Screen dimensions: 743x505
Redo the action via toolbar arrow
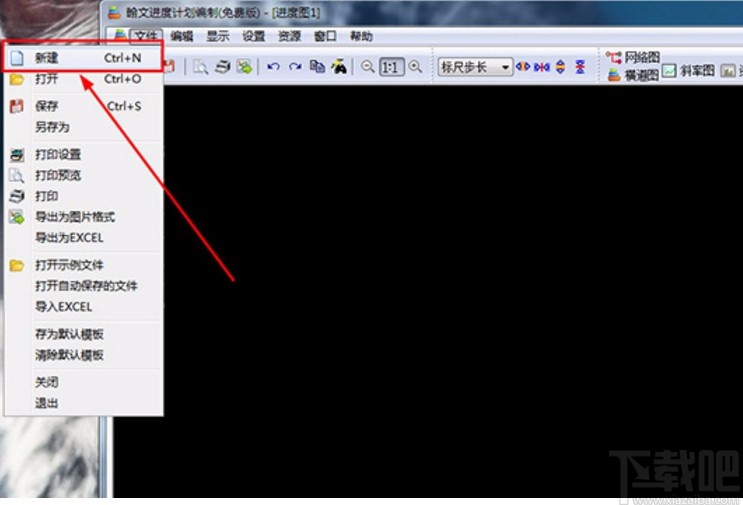point(295,67)
